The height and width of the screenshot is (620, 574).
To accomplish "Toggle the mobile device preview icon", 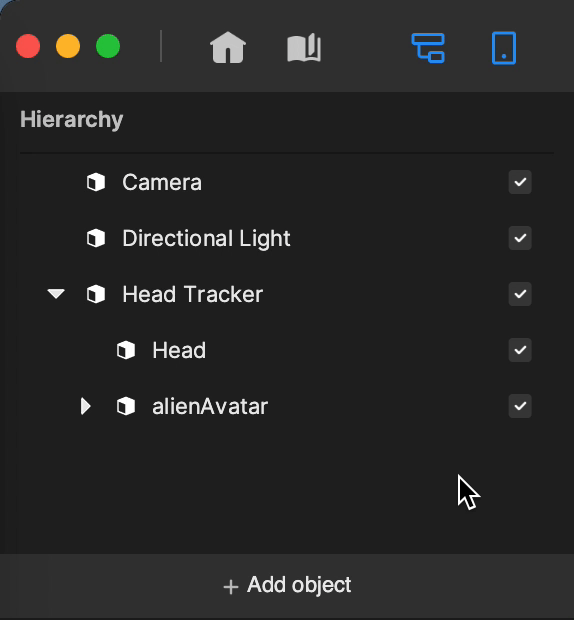I will pyautogui.click(x=504, y=48).
